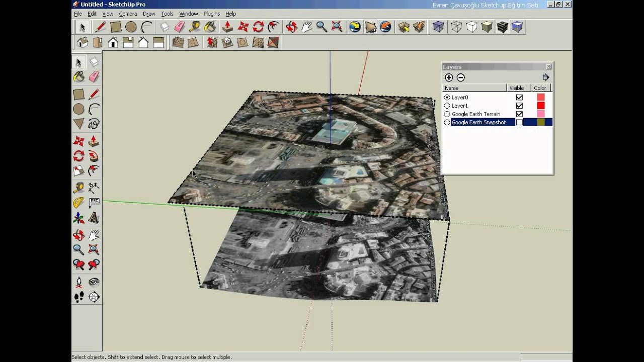Set Layer1 as the active layer
Image resolution: width=644 pixels, height=362 pixels.
coord(447,106)
